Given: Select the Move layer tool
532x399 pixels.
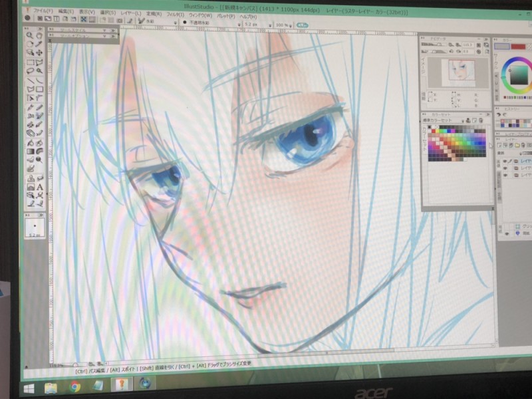Looking at the screenshot, I should coord(39,53).
